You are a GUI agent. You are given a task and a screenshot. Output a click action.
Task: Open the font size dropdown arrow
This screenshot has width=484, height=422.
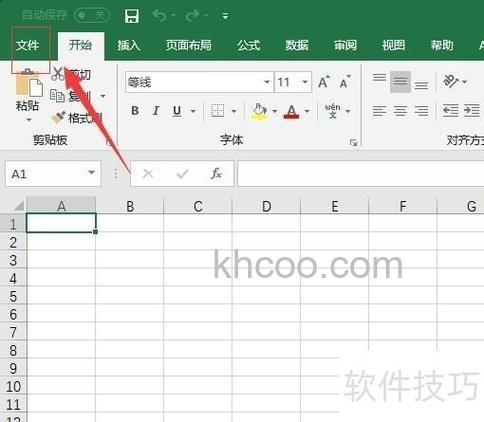[x=305, y=82]
